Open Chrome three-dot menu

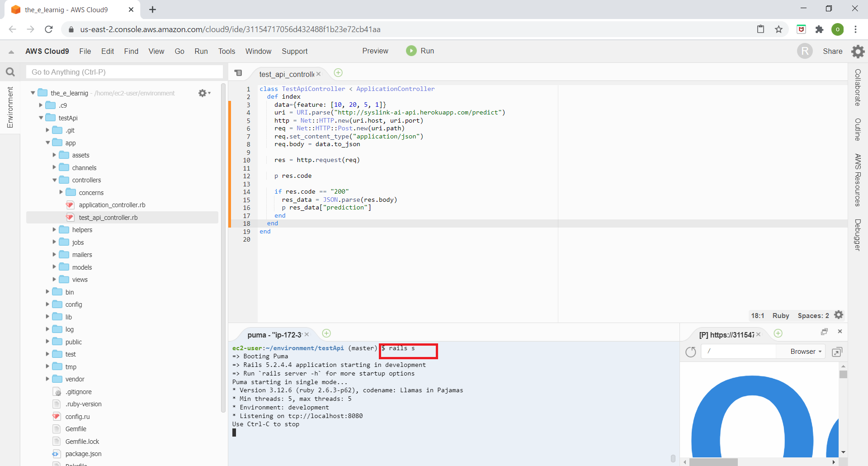[855, 29]
